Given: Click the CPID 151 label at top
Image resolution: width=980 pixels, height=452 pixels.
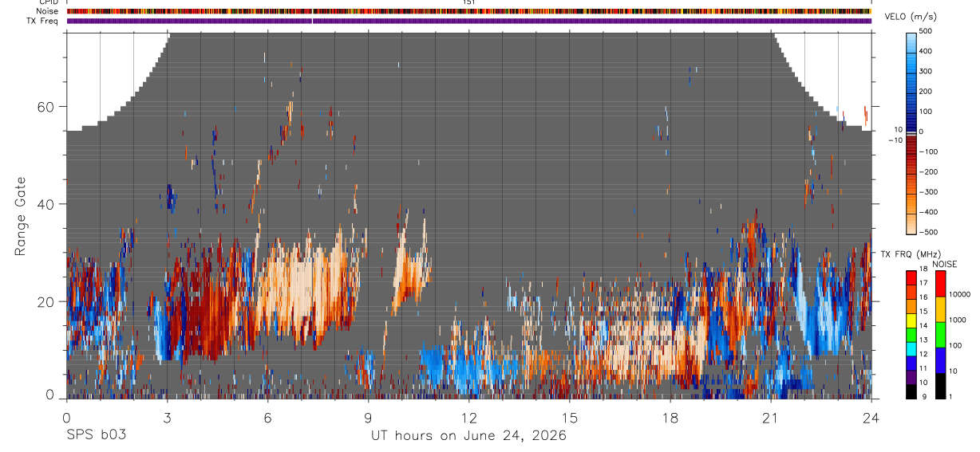Looking at the screenshot, I should point(468,2).
